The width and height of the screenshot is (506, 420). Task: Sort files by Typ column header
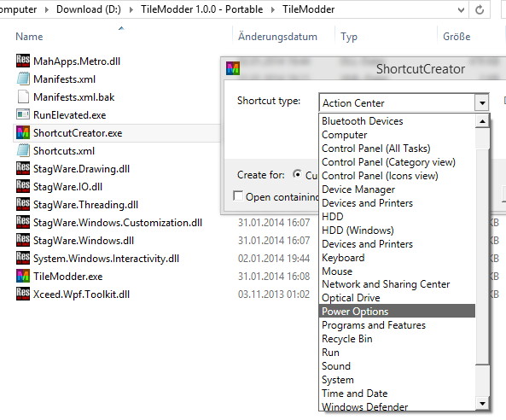click(x=349, y=37)
